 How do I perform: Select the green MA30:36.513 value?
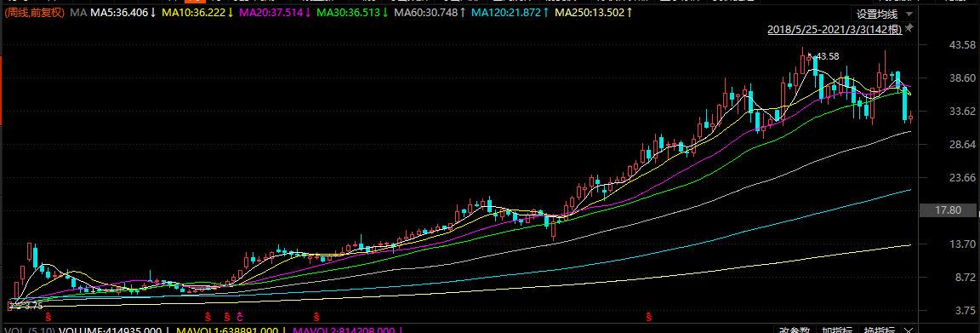pyautogui.click(x=348, y=12)
